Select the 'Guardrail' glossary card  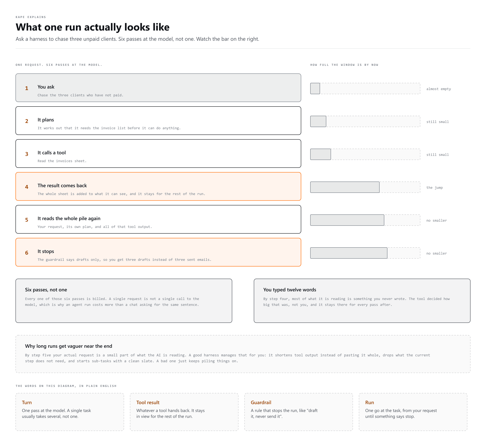pos(299,412)
